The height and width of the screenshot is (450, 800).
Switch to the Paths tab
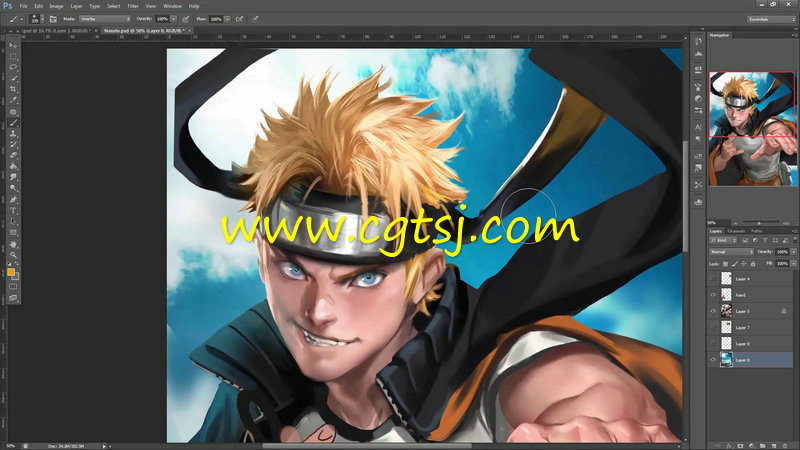757,231
